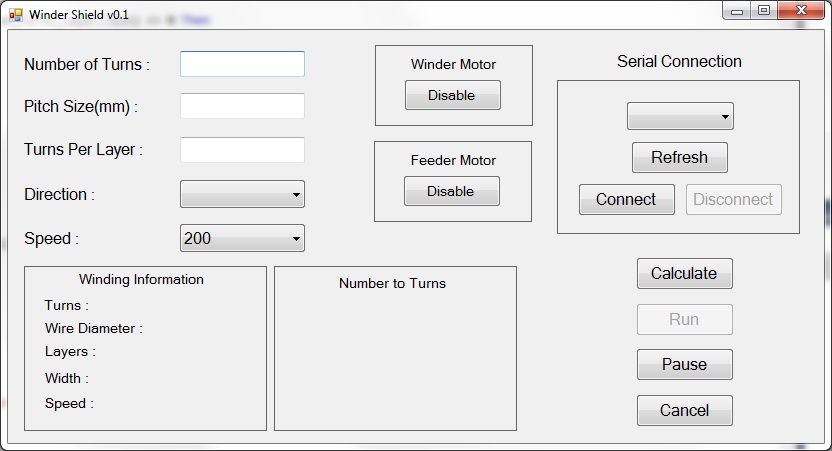Click the Number of Turns label
The image size is (832, 451).
coord(87,64)
